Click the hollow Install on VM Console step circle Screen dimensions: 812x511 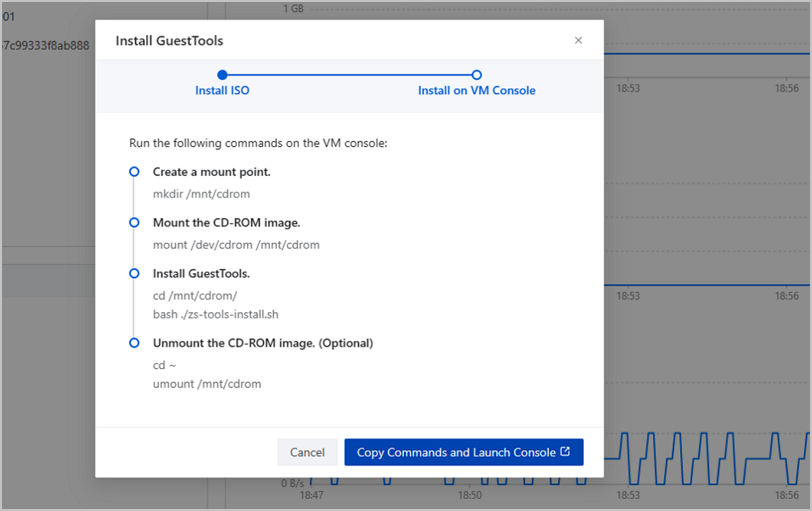tap(476, 75)
